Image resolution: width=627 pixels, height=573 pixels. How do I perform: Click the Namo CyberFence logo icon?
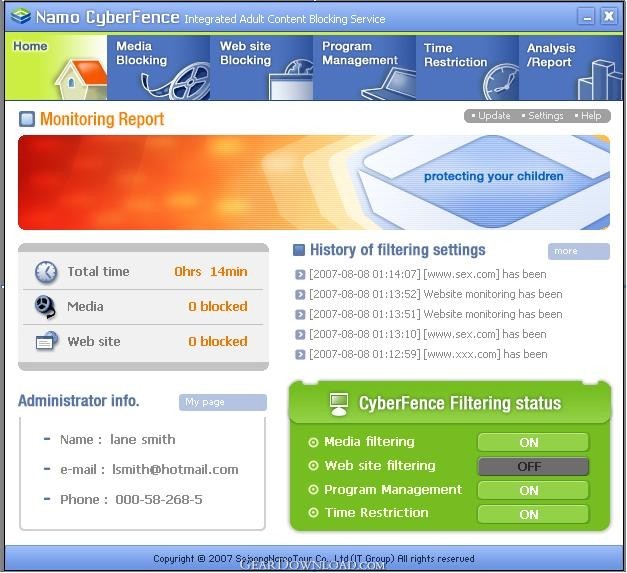point(20,16)
